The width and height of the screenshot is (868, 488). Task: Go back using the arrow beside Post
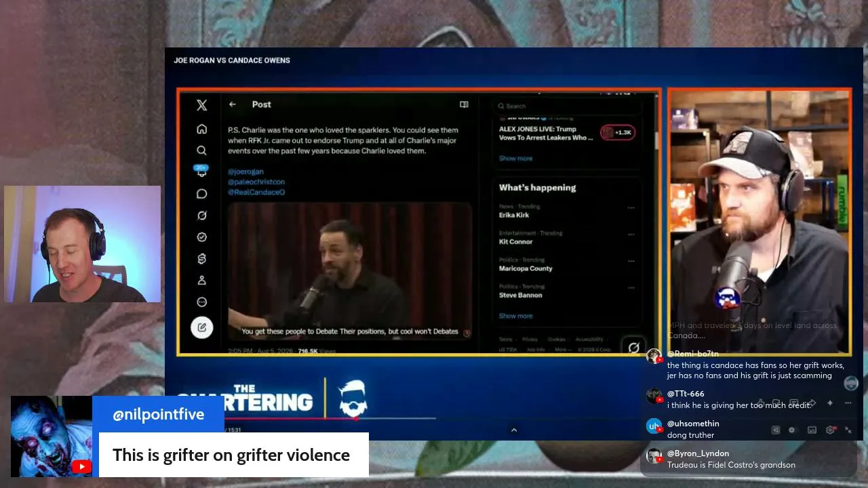[233, 104]
